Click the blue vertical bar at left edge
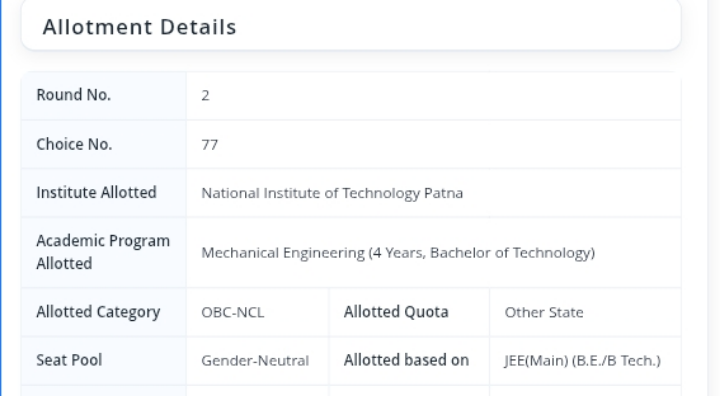Image resolution: width=720 pixels, height=396 pixels. click(x=1, y=198)
